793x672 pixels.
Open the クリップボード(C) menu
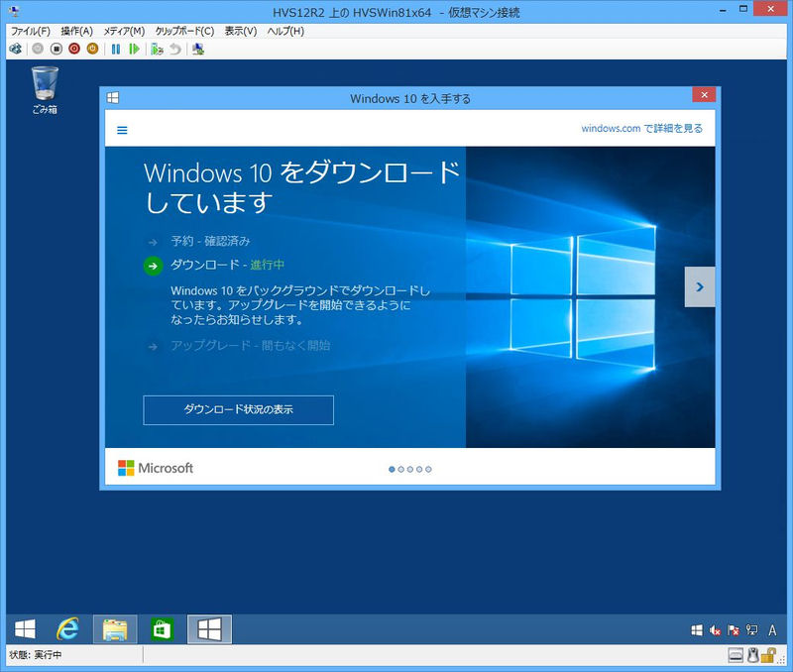tap(184, 31)
